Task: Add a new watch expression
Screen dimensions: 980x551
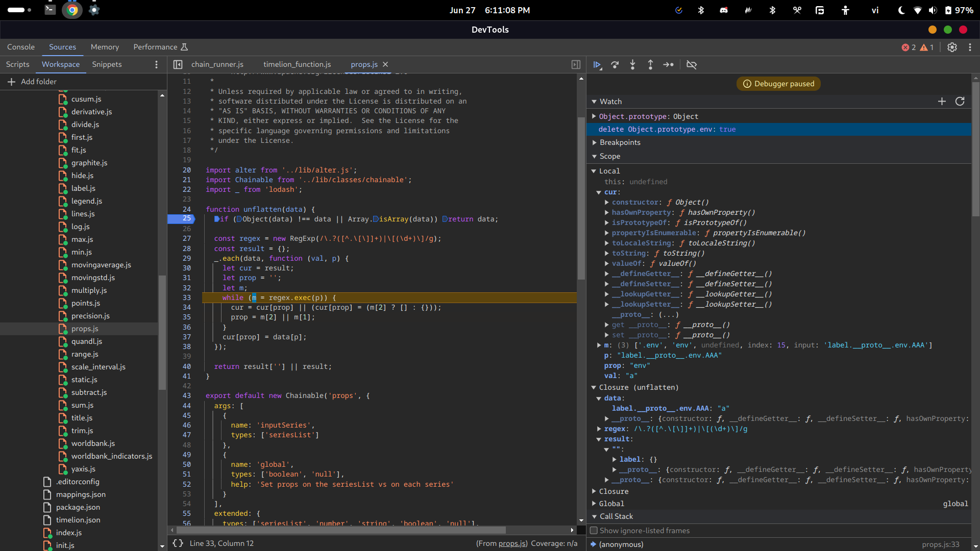Action: (x=942, y=102)
